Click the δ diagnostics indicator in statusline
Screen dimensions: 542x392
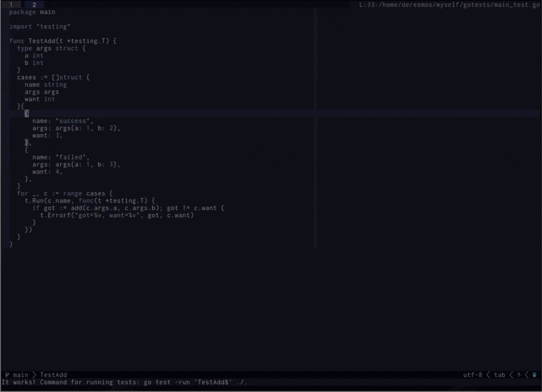(520, 375)
